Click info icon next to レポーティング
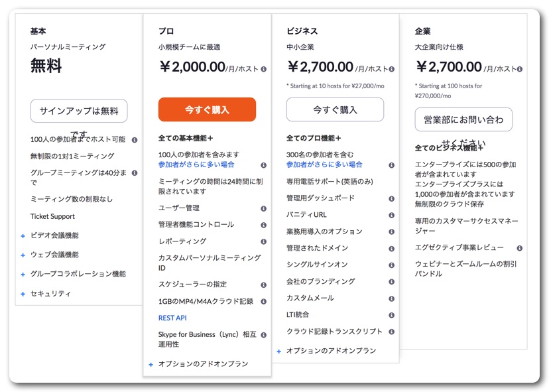549x392 pixels. pos(263,241)
